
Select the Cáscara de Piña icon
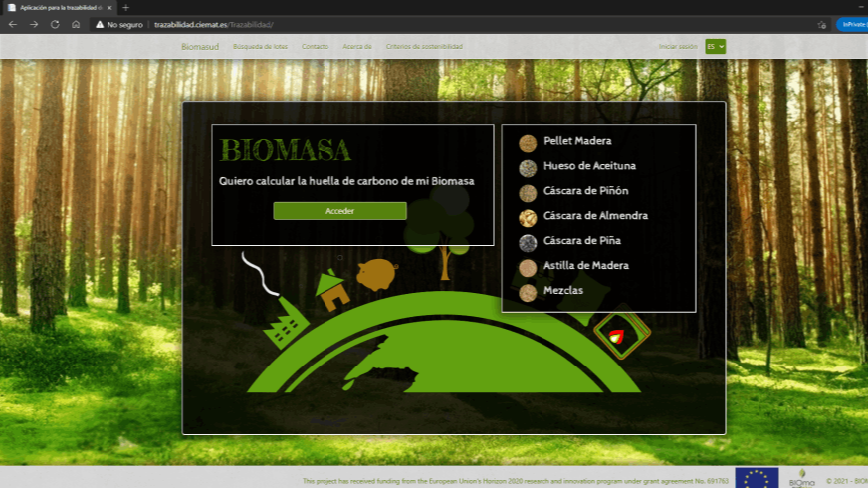tap(528, 242)
